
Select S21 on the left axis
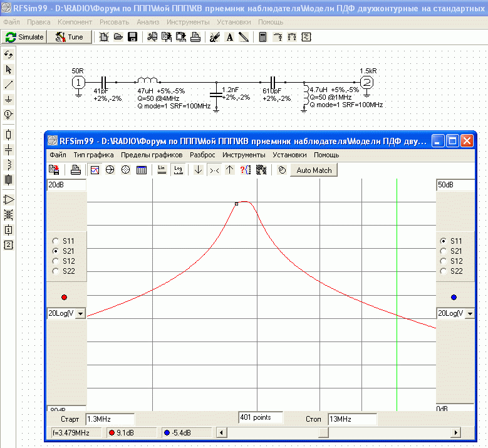[63, 251]
